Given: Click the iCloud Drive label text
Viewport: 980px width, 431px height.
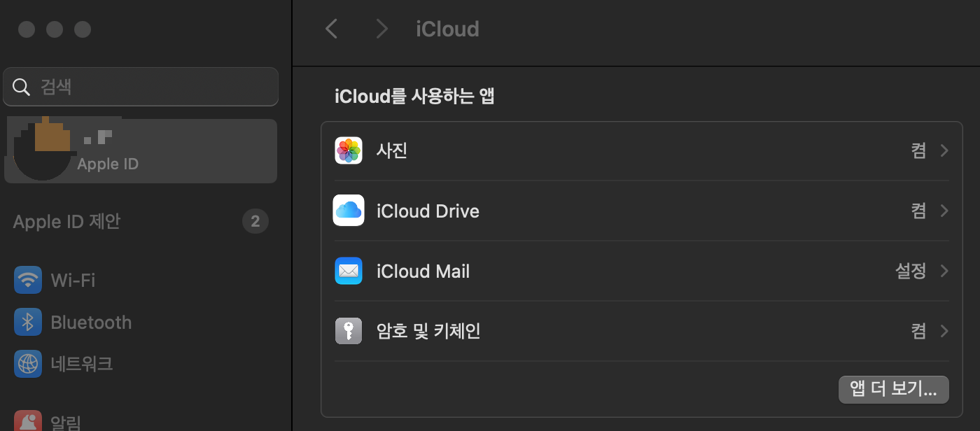Looking at the screenshot, I should (x=428, y=211).
